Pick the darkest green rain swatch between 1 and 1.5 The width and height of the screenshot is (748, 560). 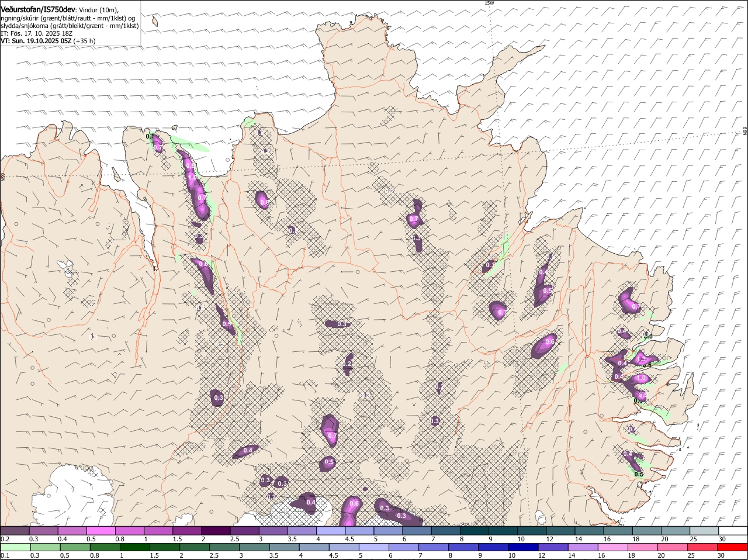pyautogui.click(x=134, y=548)
